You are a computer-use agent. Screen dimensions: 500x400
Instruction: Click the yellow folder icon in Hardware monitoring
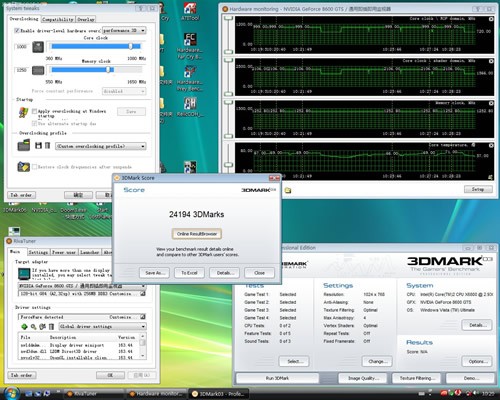288,190
